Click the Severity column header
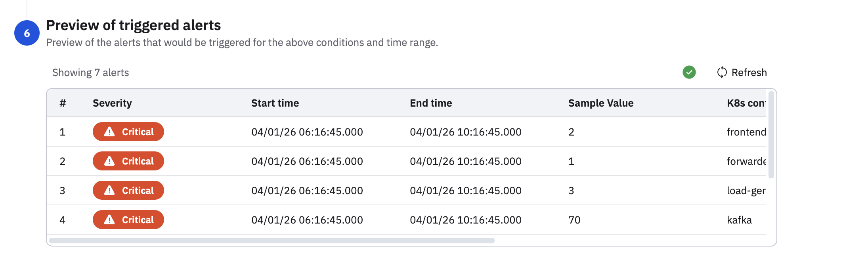Viewport: 868px width, 260px height. tap(112, 103)
